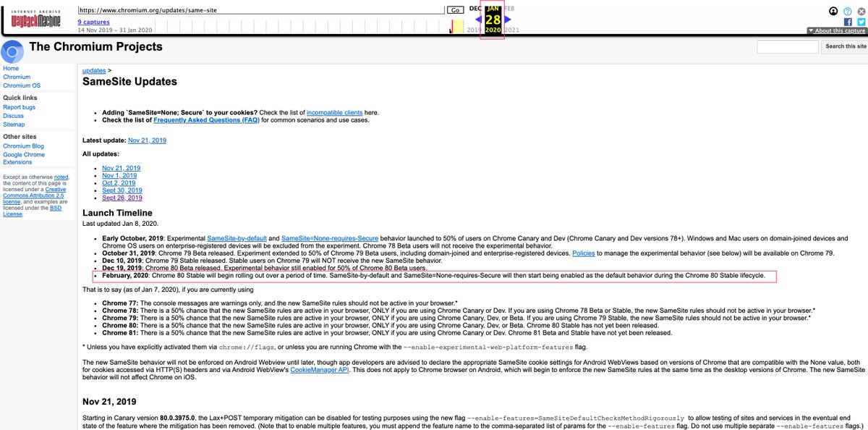Open the Discuss quick link
868x430 pixels.
point(13,116)
